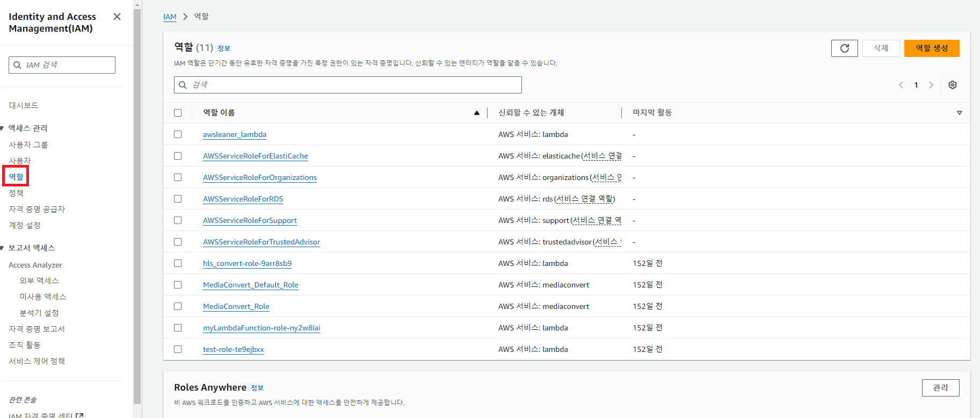Open 사용자 in the sidebar

[20, 161]
